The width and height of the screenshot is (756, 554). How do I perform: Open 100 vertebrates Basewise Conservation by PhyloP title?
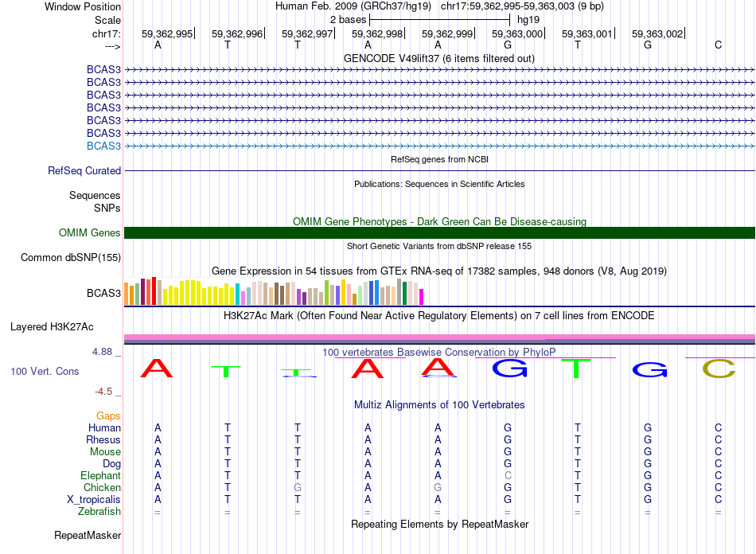pyautogui.click(x=439, y=352)
